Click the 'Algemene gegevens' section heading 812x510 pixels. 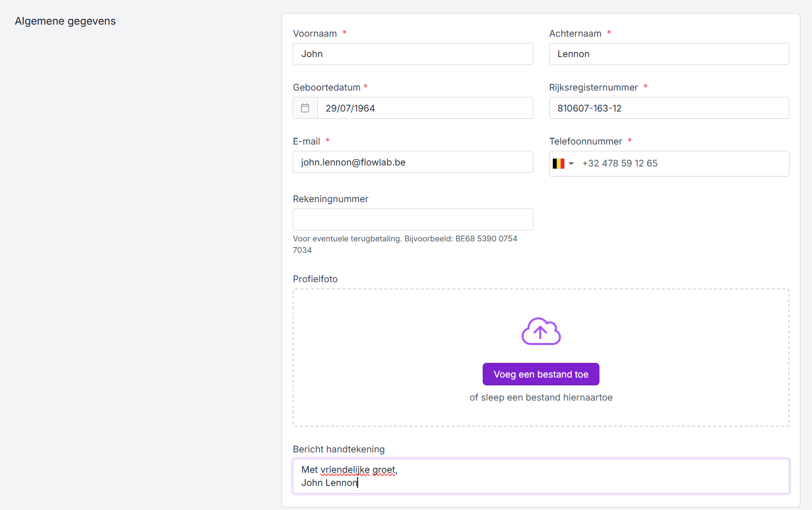pos(65,21)
